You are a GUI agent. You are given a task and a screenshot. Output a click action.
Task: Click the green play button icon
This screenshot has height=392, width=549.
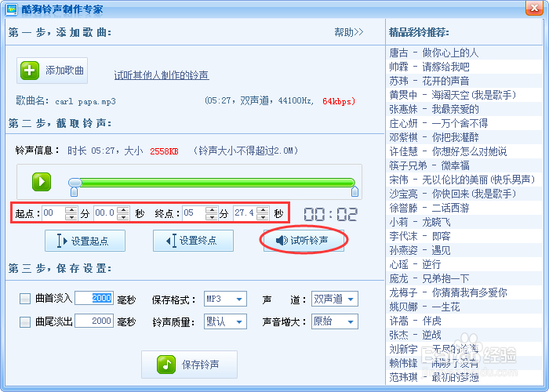[x=42, y=182]
